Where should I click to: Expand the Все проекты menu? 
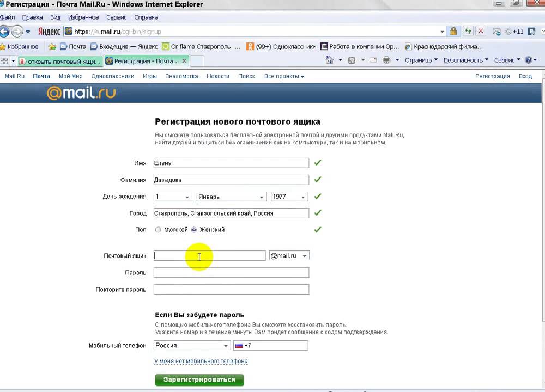point(284,76)
